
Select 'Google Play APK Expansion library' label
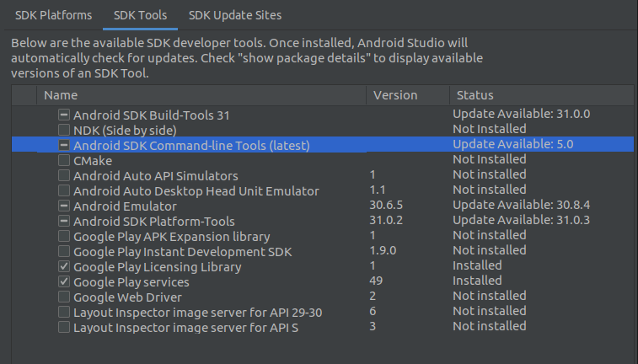(x=172, y=237)
